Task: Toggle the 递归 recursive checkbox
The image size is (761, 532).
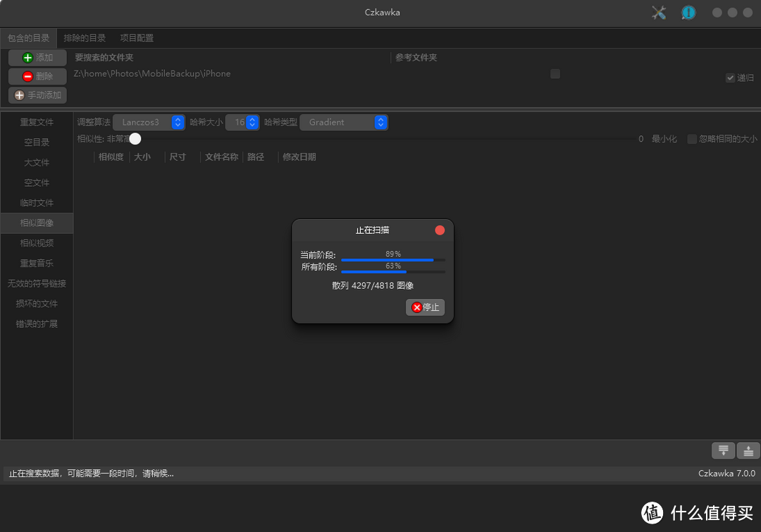Action: pyautogui.click(x=731, y=78)
